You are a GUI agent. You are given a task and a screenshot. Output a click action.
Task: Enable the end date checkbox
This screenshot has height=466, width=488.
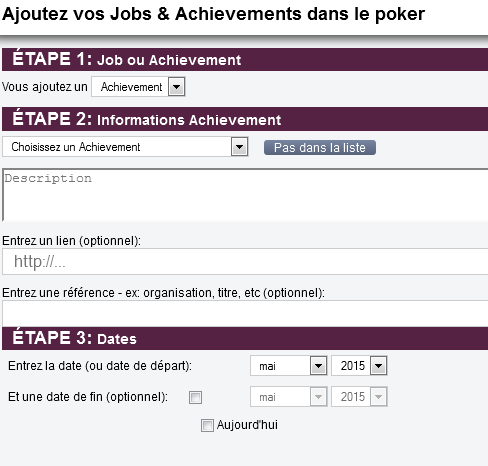pyautogui.click(x=195, y=397)
